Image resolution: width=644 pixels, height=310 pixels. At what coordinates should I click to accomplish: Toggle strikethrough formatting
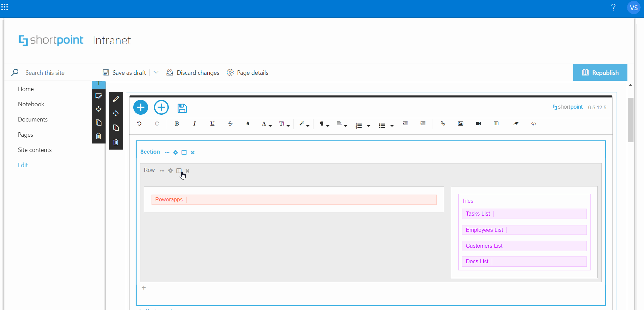coord(230,124)
